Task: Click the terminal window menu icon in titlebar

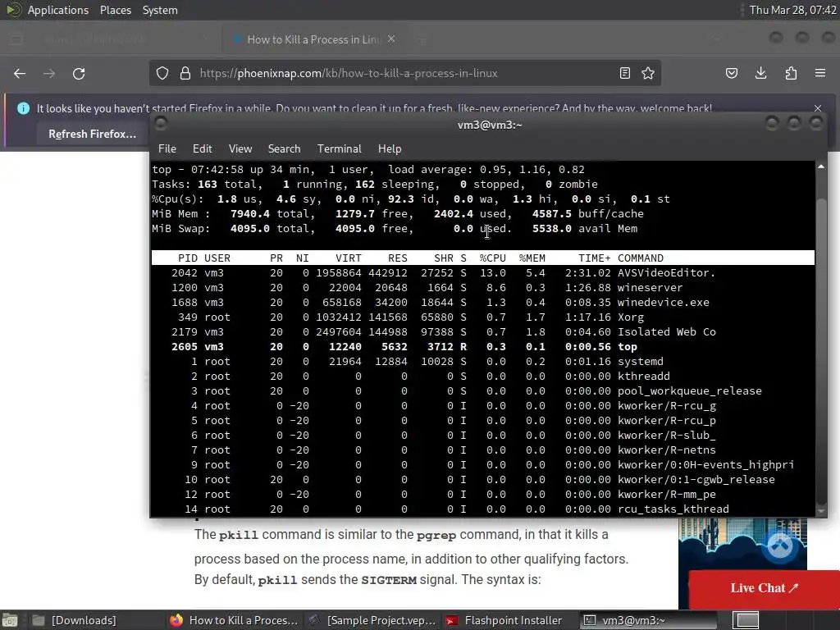Action: [160, 124]
